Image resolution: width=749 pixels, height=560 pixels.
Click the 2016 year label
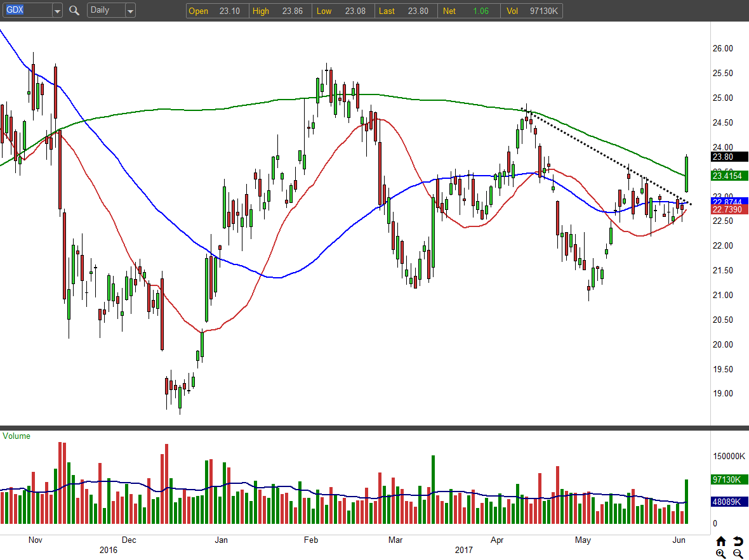[109, 550]
